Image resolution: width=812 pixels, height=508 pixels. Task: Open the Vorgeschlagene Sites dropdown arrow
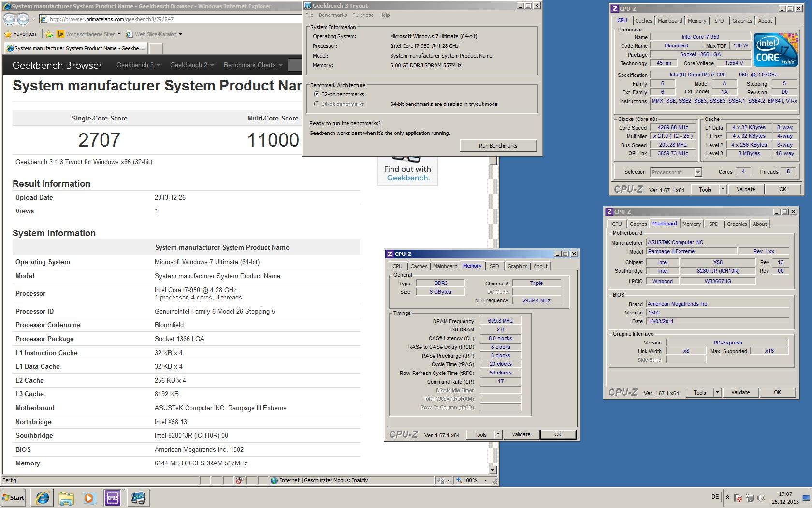click(119, 34)
